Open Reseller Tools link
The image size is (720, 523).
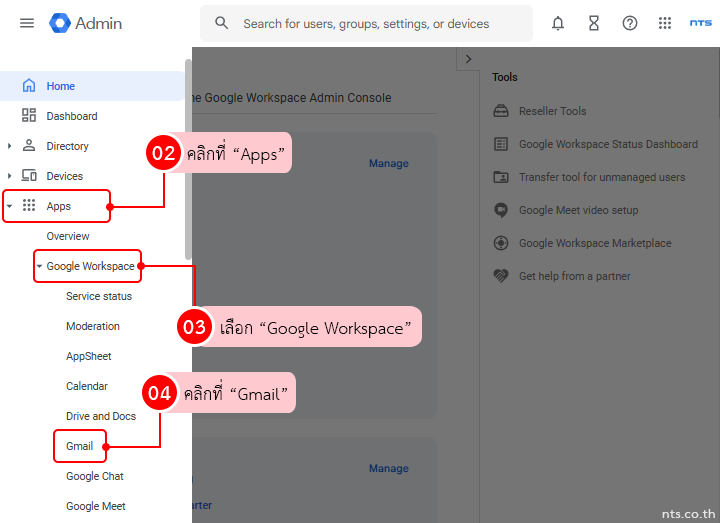pyautogui.click(x=552, y=111)
